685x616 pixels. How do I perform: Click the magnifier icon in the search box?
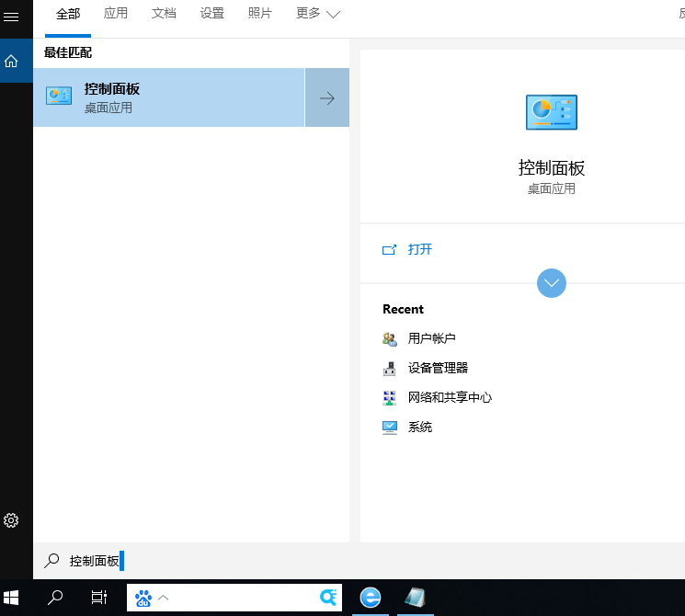point(51,561)
